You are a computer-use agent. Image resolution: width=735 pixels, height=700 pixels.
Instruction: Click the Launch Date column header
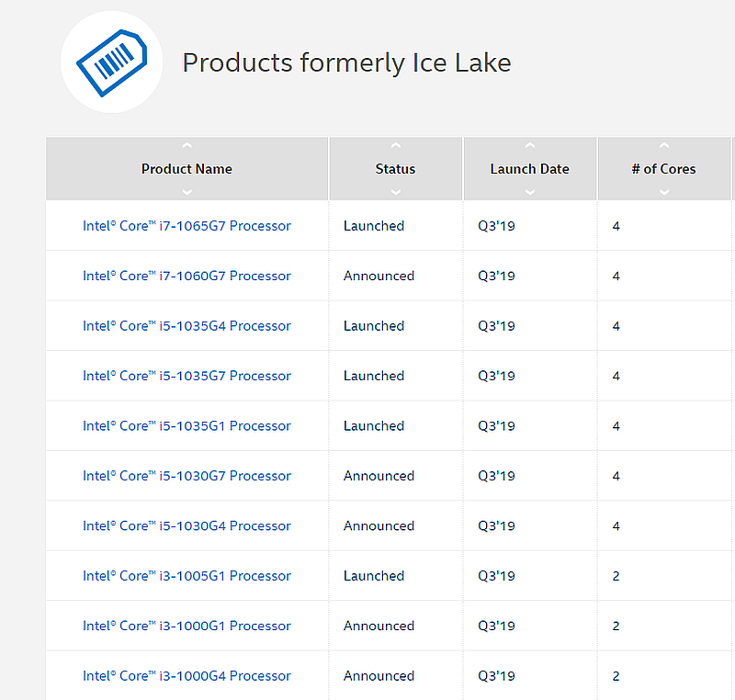tap(529, 169)
